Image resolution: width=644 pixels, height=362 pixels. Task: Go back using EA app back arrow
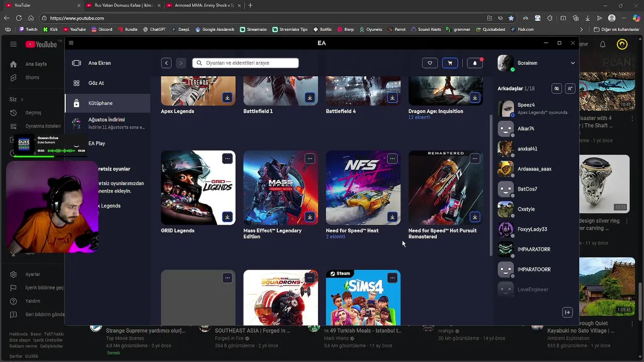pyautogui.click(x=167, y=63)
